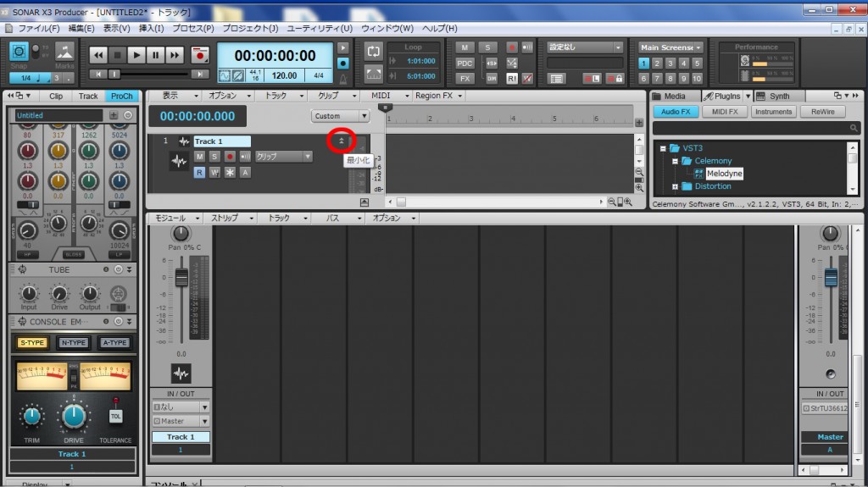The height and width of the screenshot is (487, 868).
Task: Select the MIDI FX browser button
Action: [x=725, y=111]
